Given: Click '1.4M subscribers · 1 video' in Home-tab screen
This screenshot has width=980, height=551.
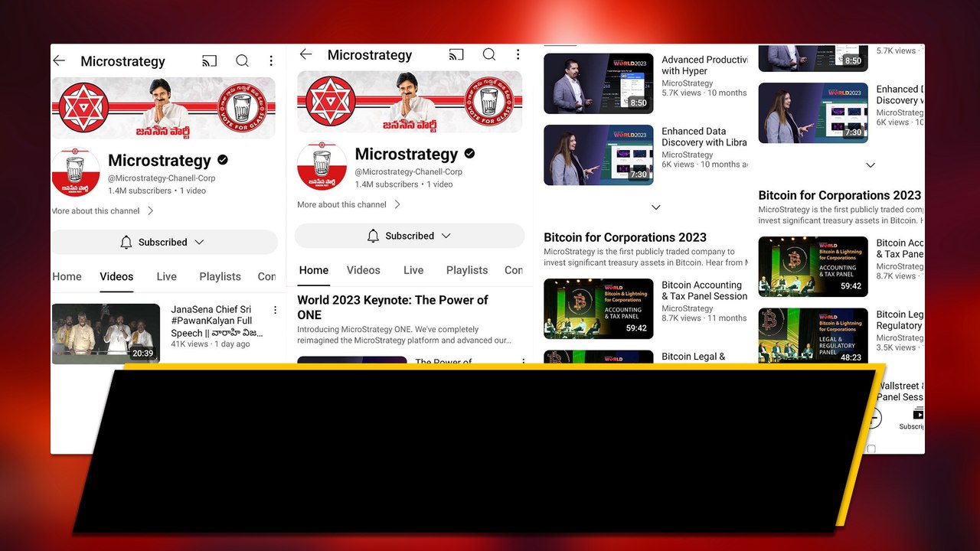Looking at the screenshot, I should pyautogui.click(x=403, y=184).
